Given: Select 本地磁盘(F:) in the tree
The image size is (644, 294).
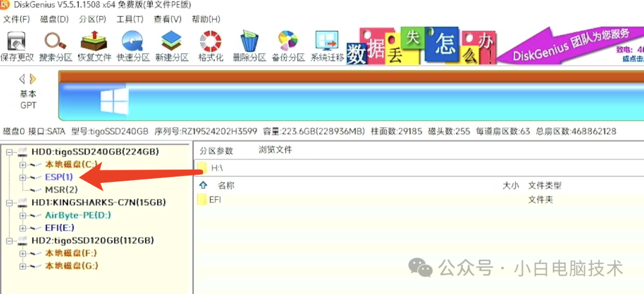Looking at the screenshot, I should (x=71, y=253).
